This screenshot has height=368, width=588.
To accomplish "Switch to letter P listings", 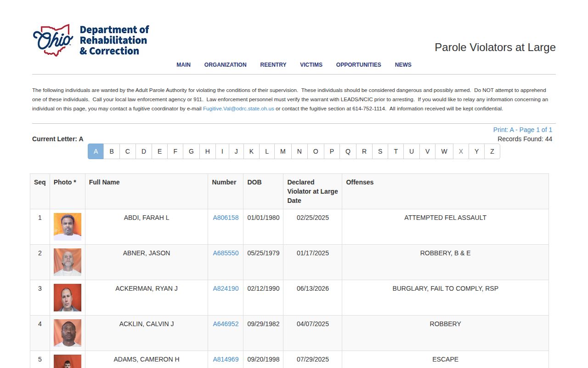I will tap(332, 151).
